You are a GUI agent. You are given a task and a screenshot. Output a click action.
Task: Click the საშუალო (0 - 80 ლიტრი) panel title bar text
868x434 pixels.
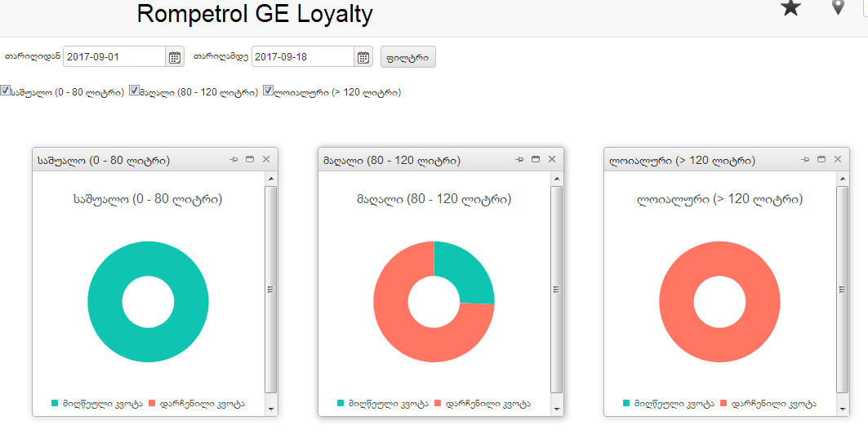coord(104,161)
